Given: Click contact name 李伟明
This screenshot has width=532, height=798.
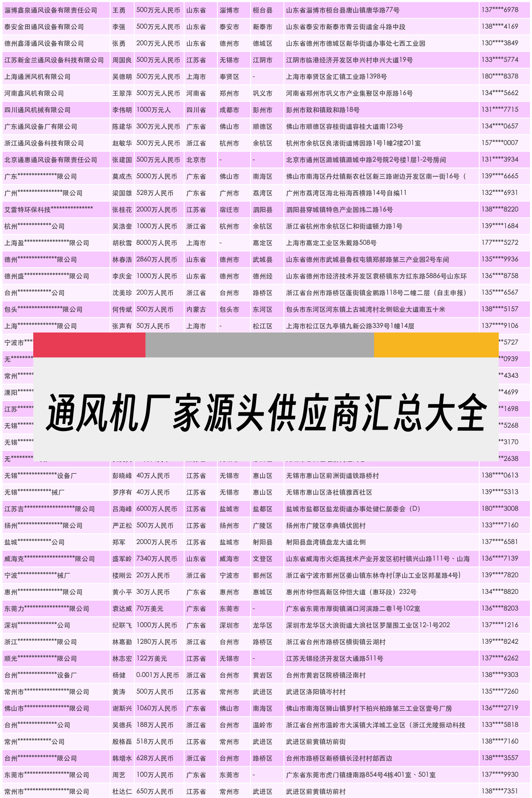Looking at the screenshot, I should [x=122, y=110].
